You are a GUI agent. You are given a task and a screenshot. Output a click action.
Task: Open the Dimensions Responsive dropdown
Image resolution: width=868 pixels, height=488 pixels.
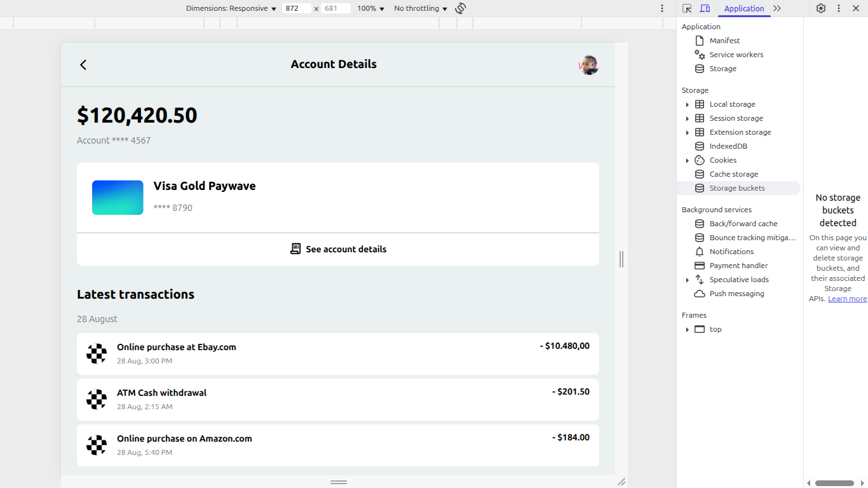point(231,8)
